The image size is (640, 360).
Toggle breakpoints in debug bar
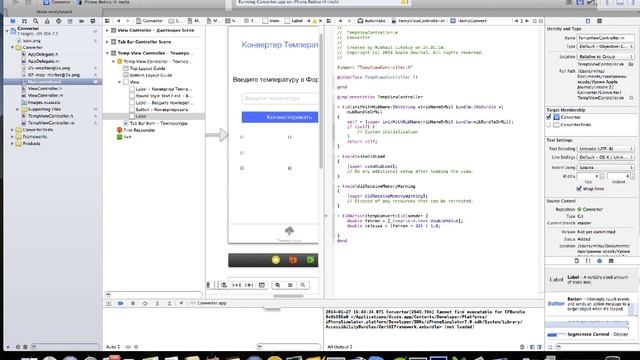tap(120, 303)
